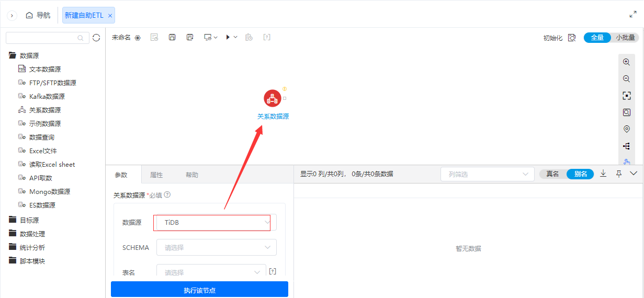Expand the sidebar with arrow button

(x=12, y=16)
